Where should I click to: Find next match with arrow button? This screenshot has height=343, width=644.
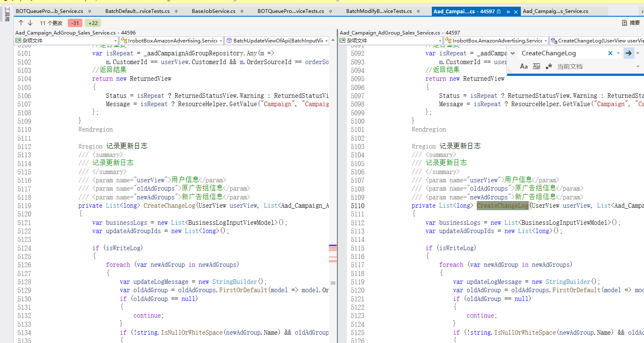point(629,53)
